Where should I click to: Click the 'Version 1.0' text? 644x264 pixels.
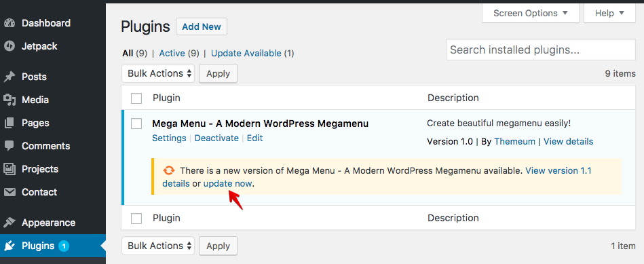(450, 142)
